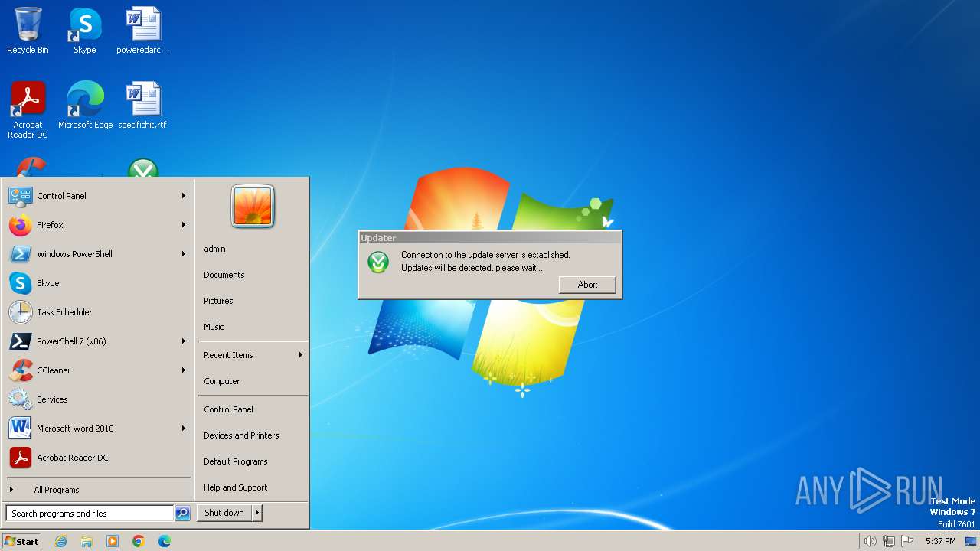The image size is (980, 551).
Task: Click the Services gears icon
Action: [x=21, y=399]
